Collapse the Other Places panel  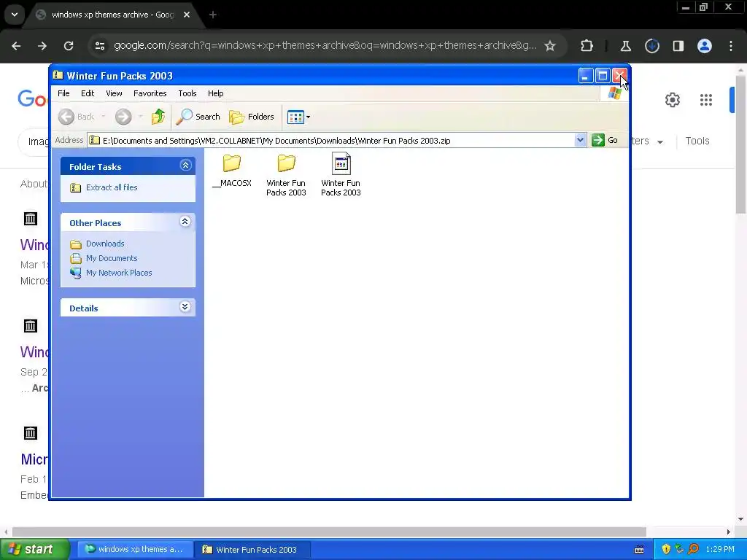185,222
